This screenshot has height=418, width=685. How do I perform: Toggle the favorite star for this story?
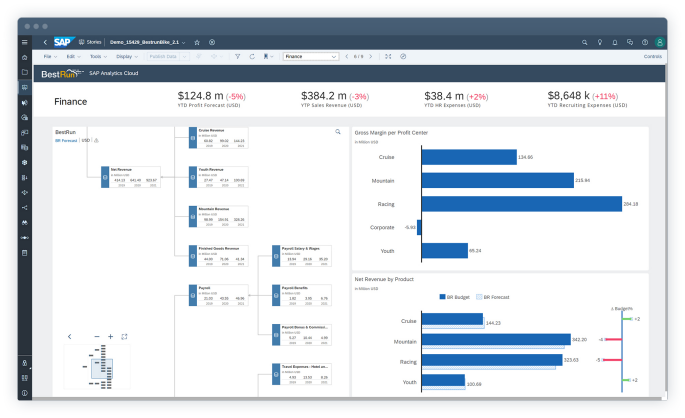point(197,42)
